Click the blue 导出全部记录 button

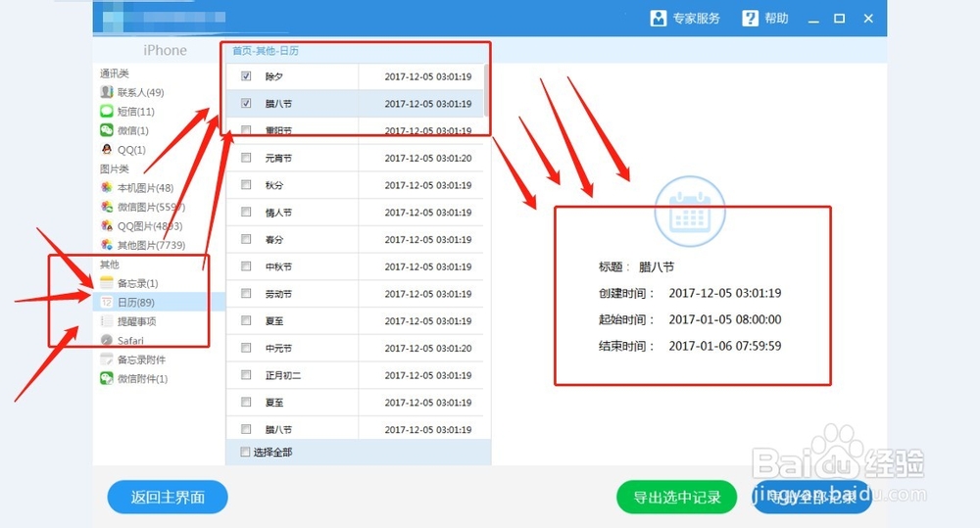pos(811,498)
